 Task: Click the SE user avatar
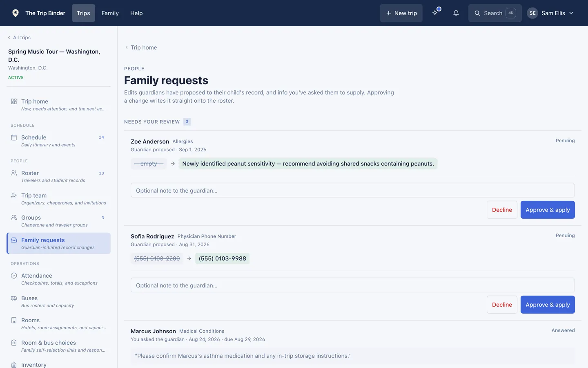pos(532,13)
